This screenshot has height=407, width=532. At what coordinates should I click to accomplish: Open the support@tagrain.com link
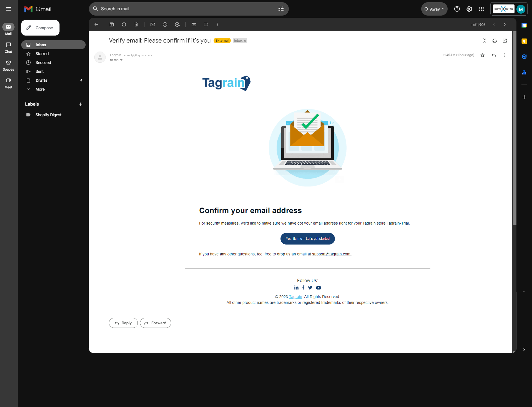[x=332, y=254]
